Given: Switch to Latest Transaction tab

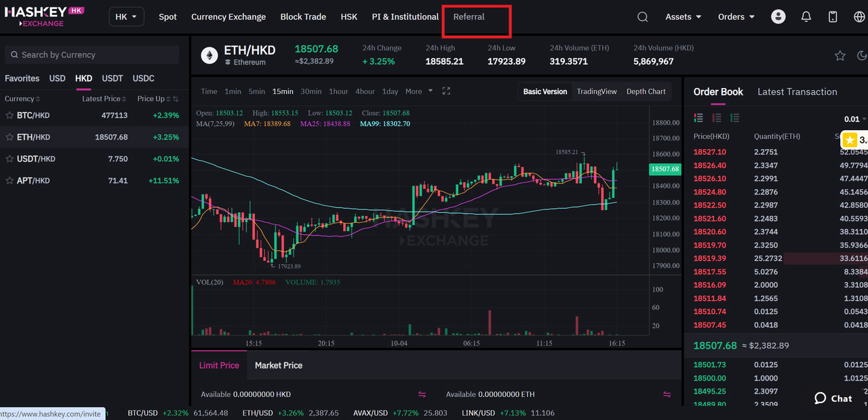Looking at the screenshot, I should tap(797, 92).
